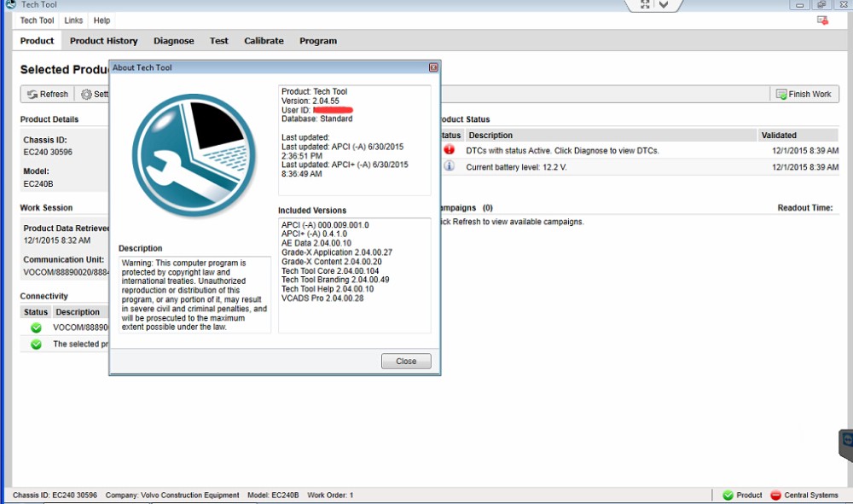Click the Status column header in Connectivity
The image size is (853, 504).
click(35, 312)
